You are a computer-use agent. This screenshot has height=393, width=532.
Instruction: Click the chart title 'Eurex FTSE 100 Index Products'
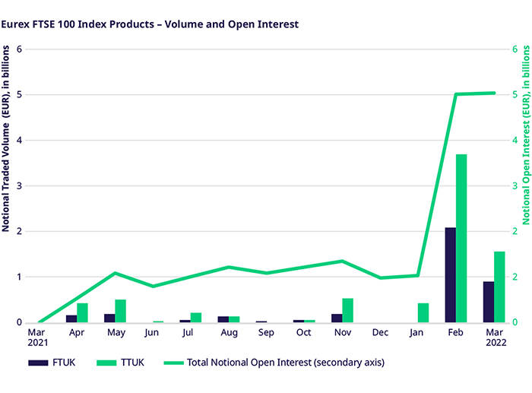(150, 24)
